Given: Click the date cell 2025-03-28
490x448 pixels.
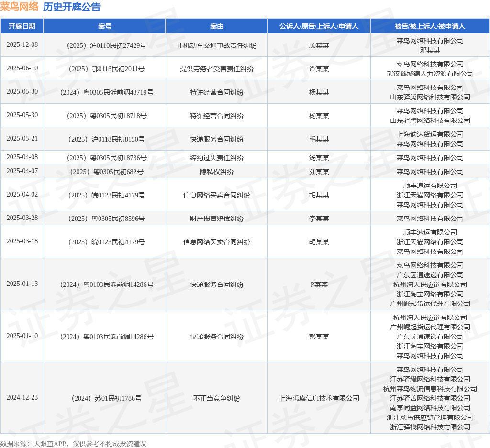Looking at the screenshot, I should [x=22, y=218].
